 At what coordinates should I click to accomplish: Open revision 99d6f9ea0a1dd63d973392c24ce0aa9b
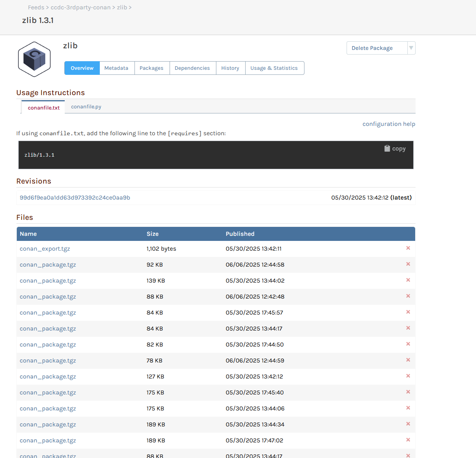(75, 198)
